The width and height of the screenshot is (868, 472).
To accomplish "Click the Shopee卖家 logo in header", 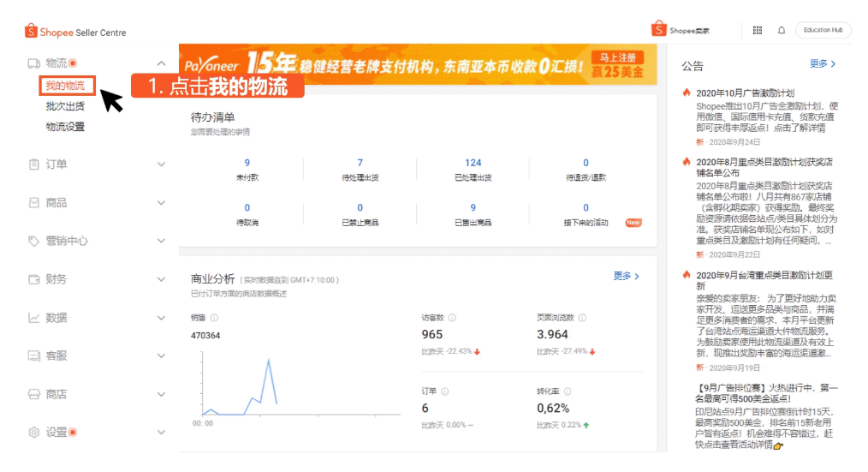I will tap(681, 29).
